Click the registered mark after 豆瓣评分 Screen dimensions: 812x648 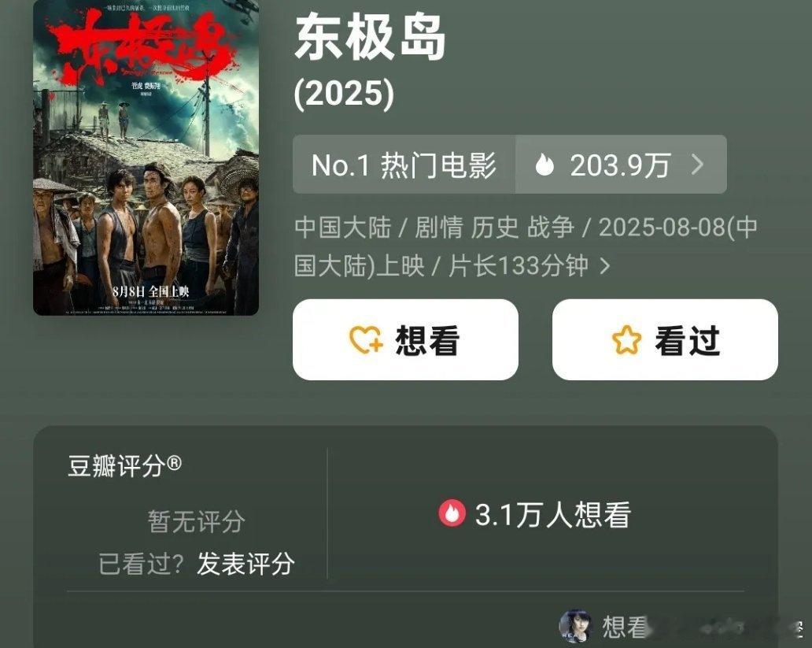[175, 462]
